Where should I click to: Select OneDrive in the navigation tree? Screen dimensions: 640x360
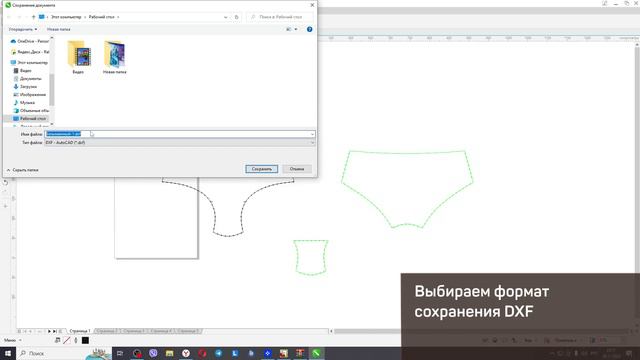pos(29,41)
